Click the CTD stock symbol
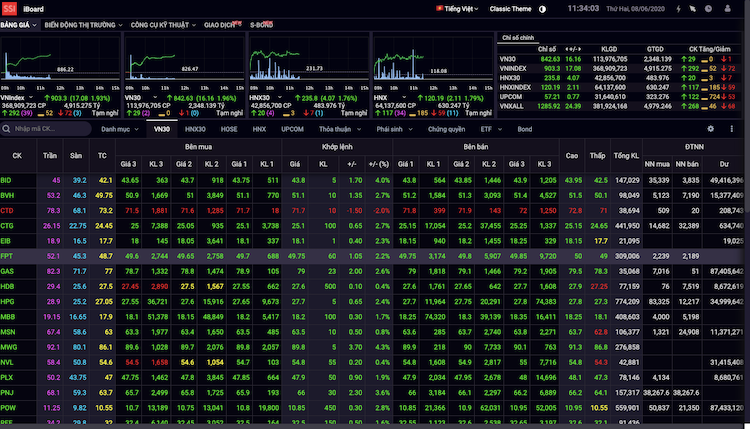 point(7,211)
